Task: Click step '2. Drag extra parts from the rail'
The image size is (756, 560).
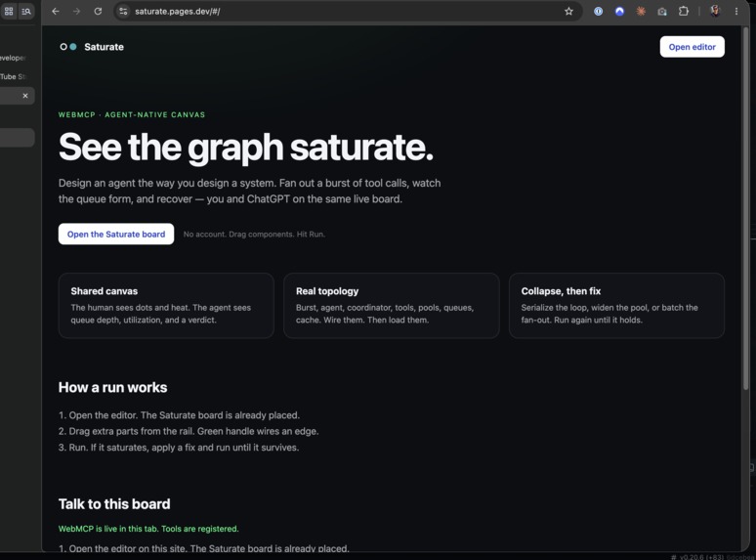Action: pos(189,431)
